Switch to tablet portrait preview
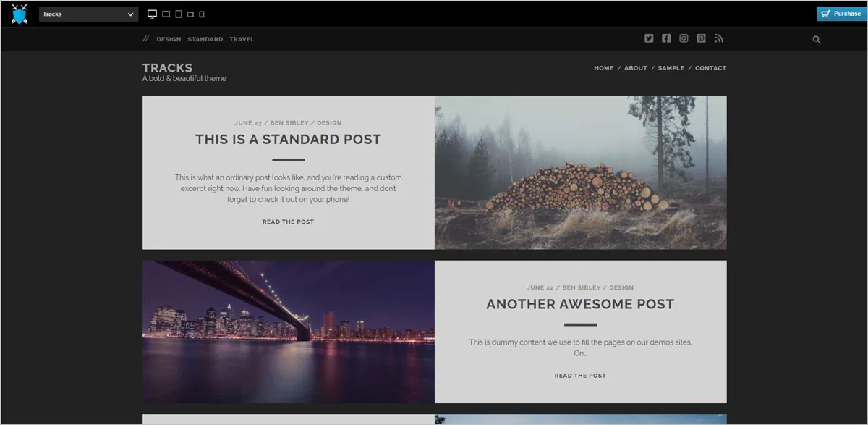Screen dimensions: 868x425 178,14
